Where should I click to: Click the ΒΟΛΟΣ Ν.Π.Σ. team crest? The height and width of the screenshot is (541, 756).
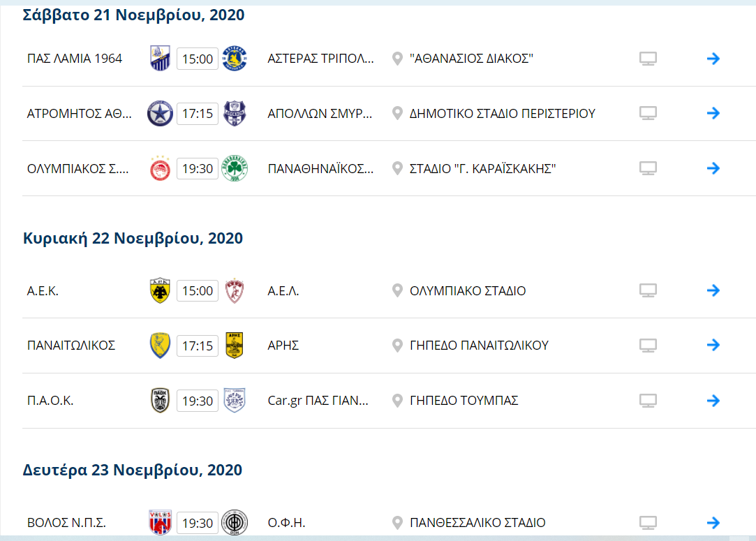tap(160, 522)
